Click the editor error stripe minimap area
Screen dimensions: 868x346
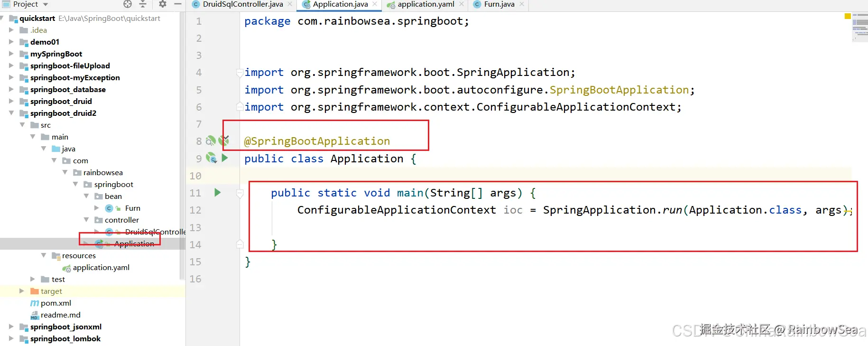point(860,28)
